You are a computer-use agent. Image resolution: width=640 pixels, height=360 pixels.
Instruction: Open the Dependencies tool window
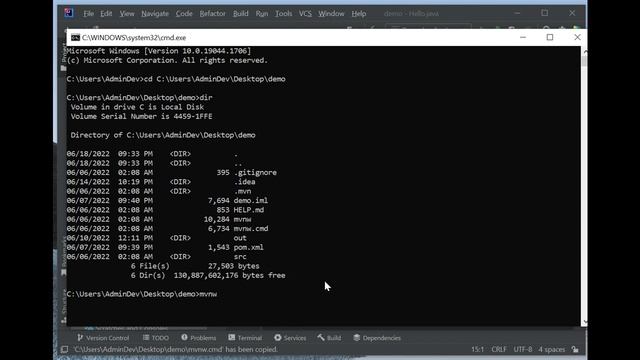point(377,338)
